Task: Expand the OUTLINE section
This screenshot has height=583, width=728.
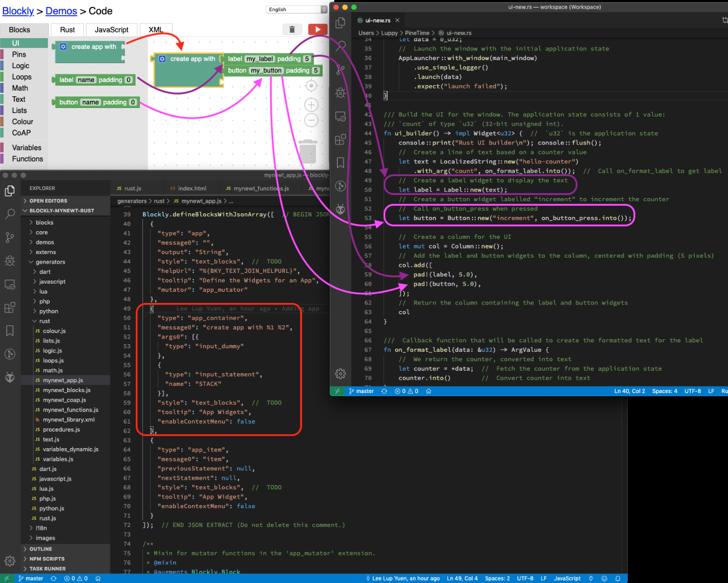Action: coord(41,549)
